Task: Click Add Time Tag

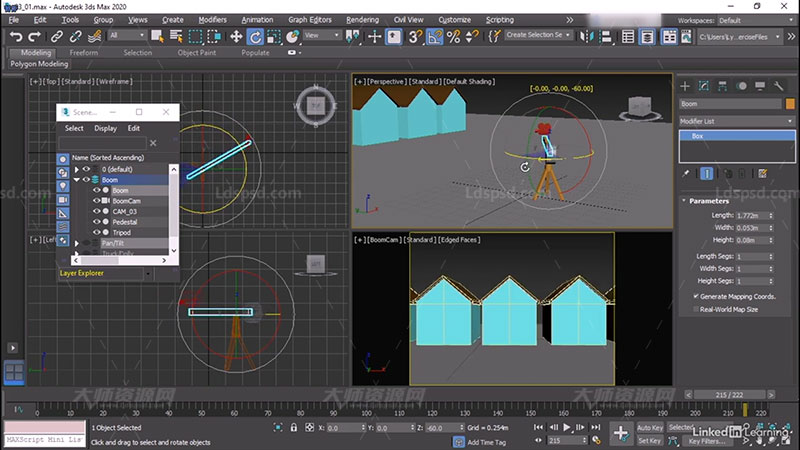Action: (486, 442)
